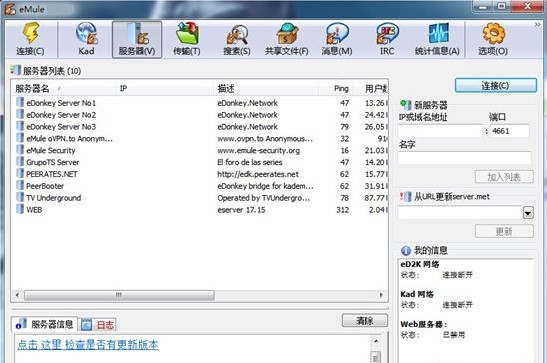Click the El foro de las series description
This screenshot has height=363, width=547.
tap(250, 162)
